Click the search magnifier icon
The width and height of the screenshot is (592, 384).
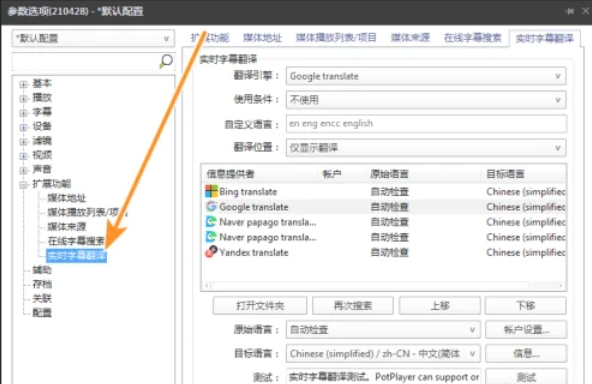pyautogui.click(x=166, y=61)
